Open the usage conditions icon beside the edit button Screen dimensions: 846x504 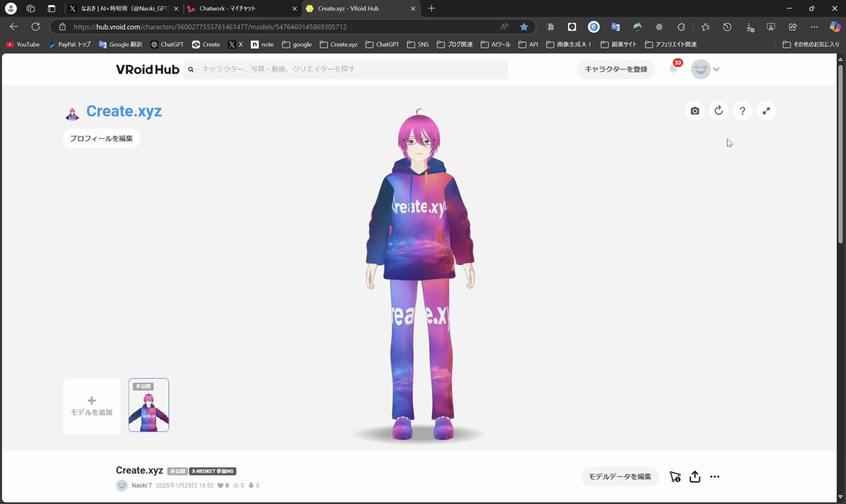click(x=675, y=477)
